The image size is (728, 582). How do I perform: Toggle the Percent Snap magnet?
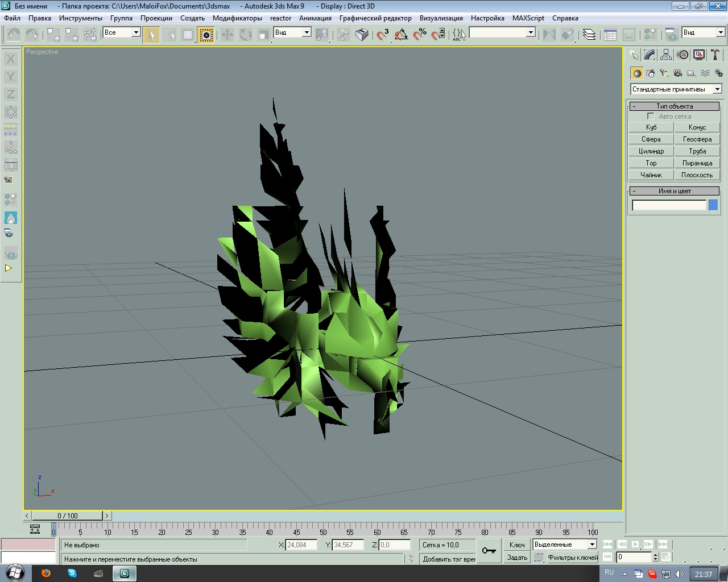[420, 35]
